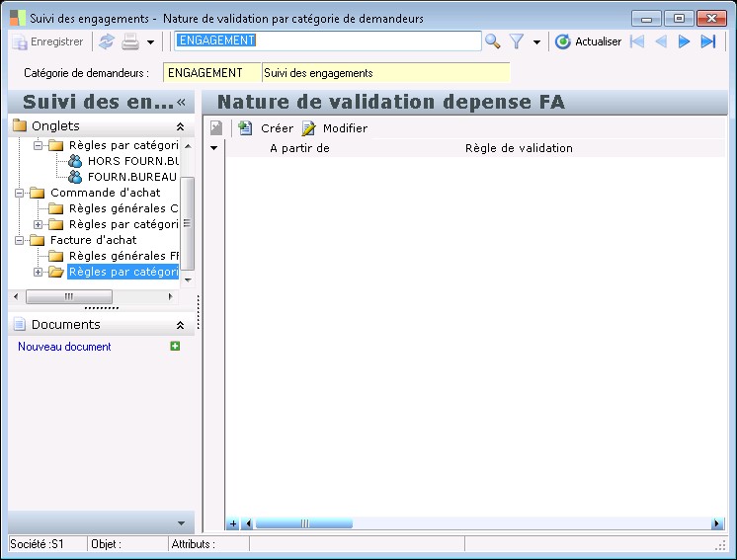Click grid scrollbar right arrow
Screen dimensions: 737x560
click(x=717, y=523)
